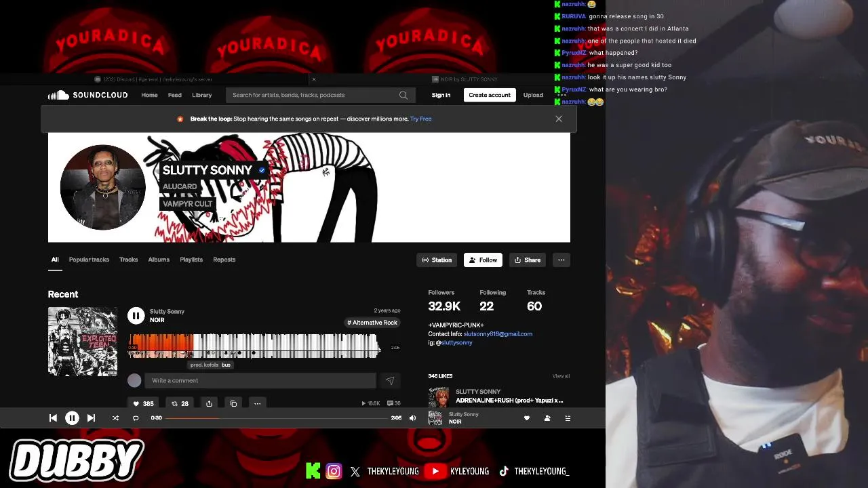Switch to the Albums tab
This screenshot has height=488, width=868.
[x=159, y=260]
